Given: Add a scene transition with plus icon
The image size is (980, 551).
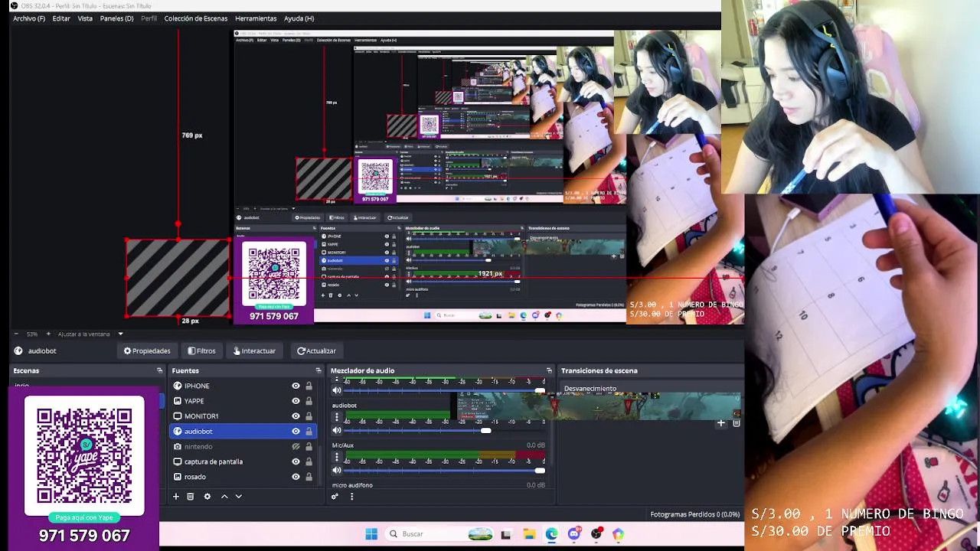Looking at the screenshot, I should (x=720, y=422).
